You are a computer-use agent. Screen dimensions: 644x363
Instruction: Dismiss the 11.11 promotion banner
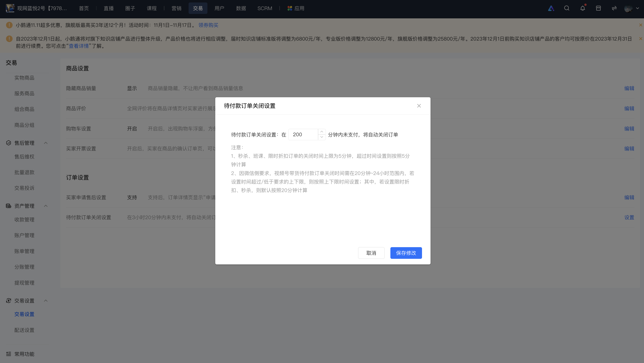click(x=640, y=25)
